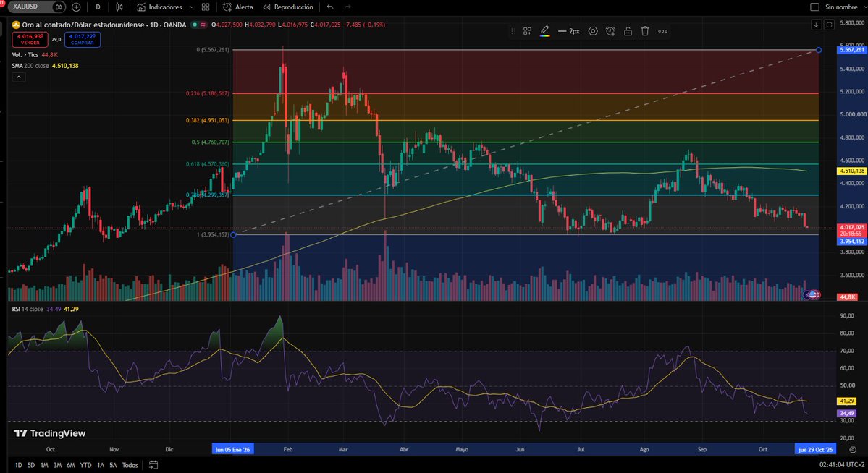Image resolution: width=868 pixels, height=473 pixels.
Task: Click the down arrow icon on price scale
Action: pyautogui.click(x=816, y=25)
